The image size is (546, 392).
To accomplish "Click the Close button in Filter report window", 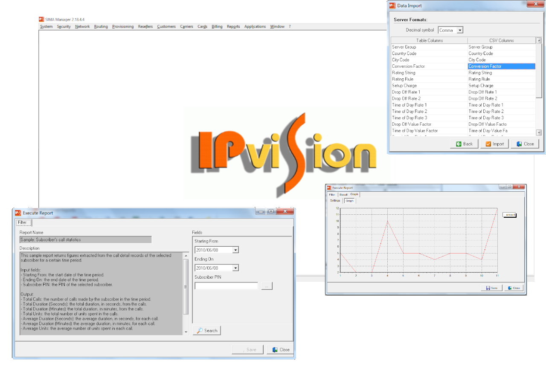I will click(280, 349).
